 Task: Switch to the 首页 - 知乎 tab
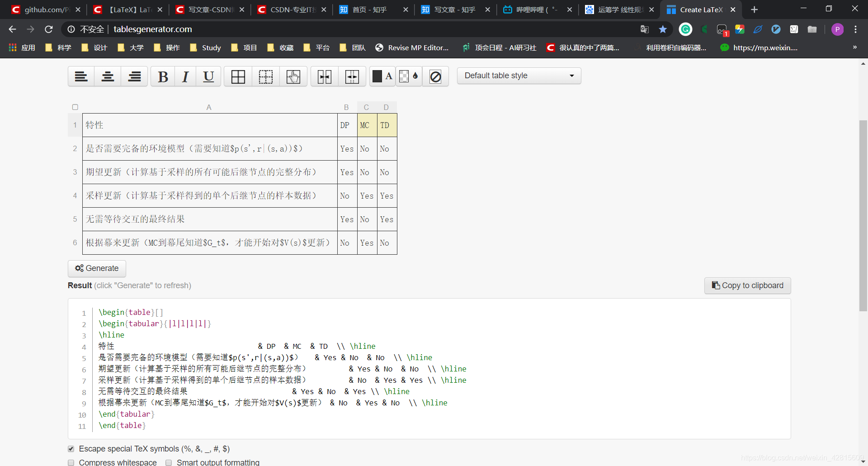(x=374, y=10)
